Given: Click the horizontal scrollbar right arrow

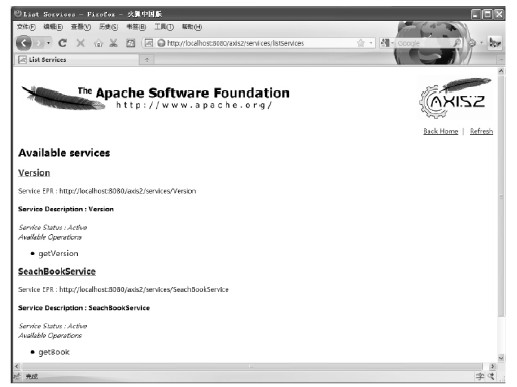Looking at the screenshot, I should tap(492, 366).
